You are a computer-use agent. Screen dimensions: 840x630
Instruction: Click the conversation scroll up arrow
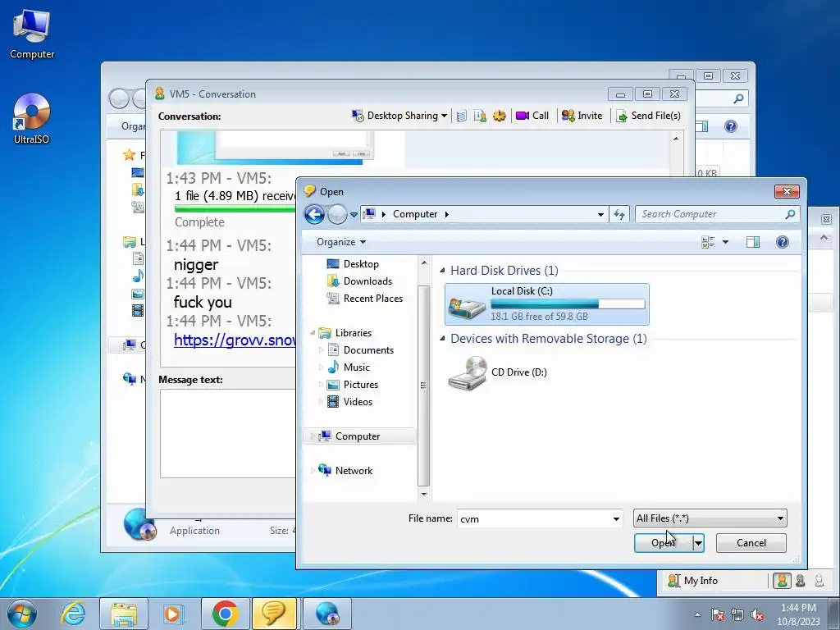[x=676, y=139]
